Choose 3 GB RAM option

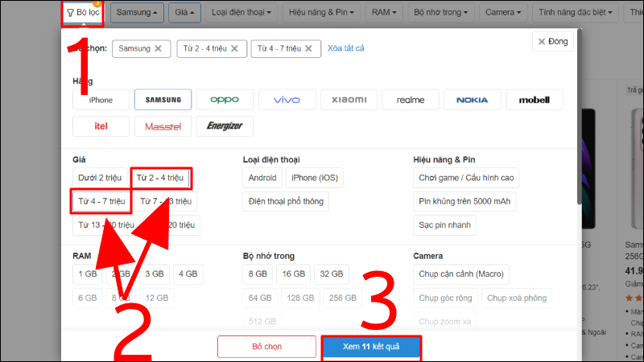[155, 274]
